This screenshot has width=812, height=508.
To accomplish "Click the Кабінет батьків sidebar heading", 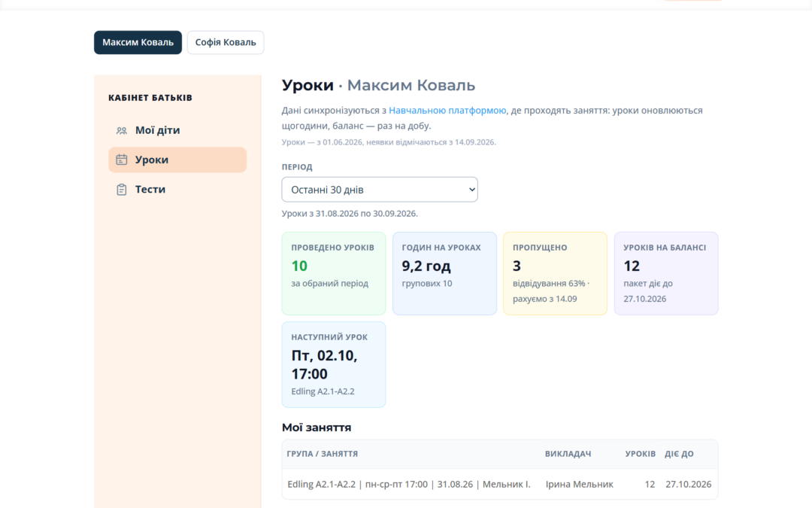I will [150, 97].
